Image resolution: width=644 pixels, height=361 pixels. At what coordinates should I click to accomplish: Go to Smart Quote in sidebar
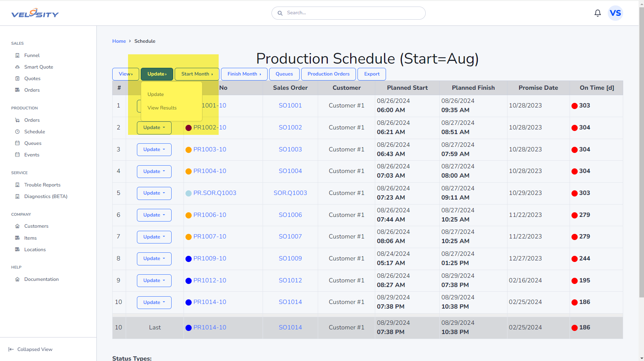(39, 67)
